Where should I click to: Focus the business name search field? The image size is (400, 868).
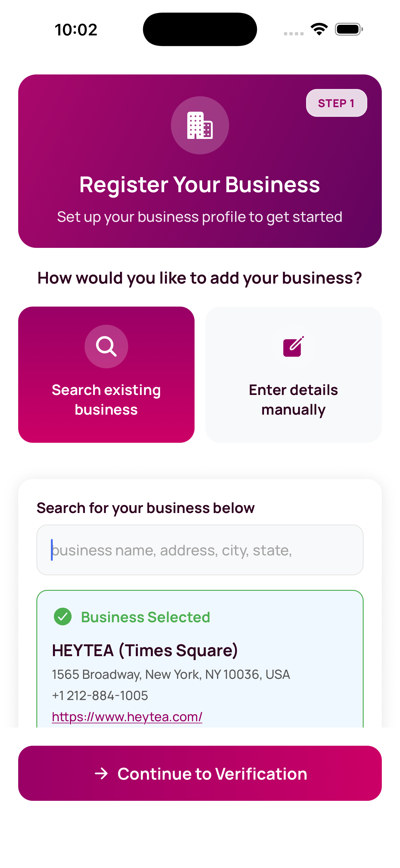click(200, 550)
